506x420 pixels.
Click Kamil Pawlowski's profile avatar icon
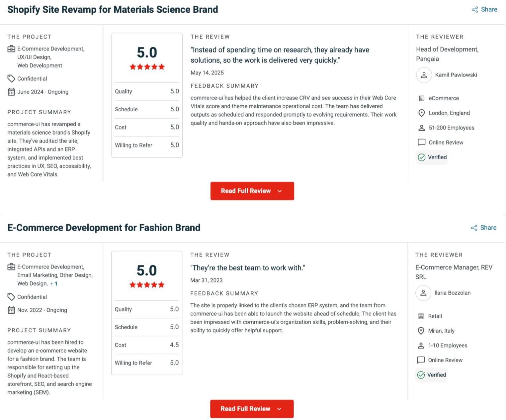[x=424, y=75]
